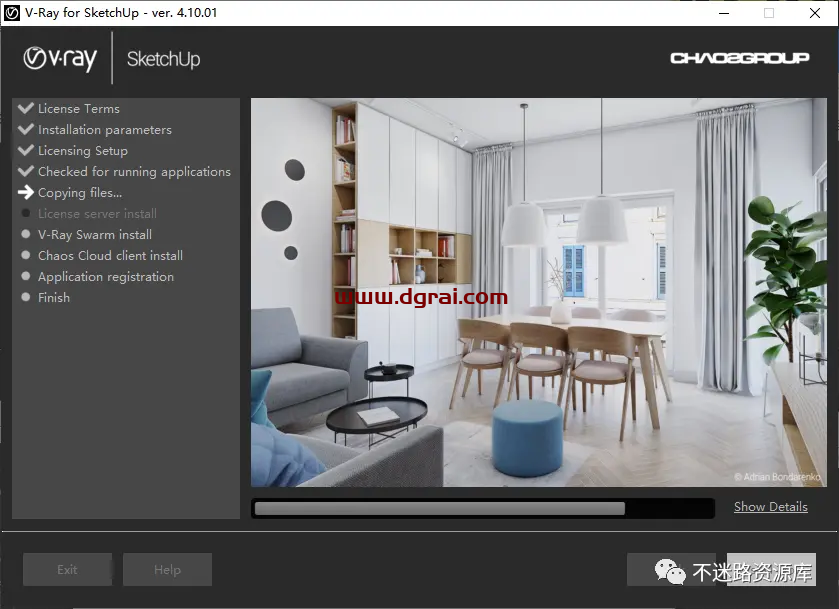Click the arrow icon beside Copying files

pos(26,192)
